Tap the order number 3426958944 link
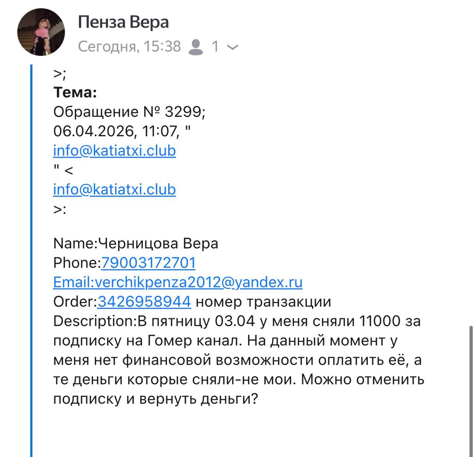 [x=144, y=302]
